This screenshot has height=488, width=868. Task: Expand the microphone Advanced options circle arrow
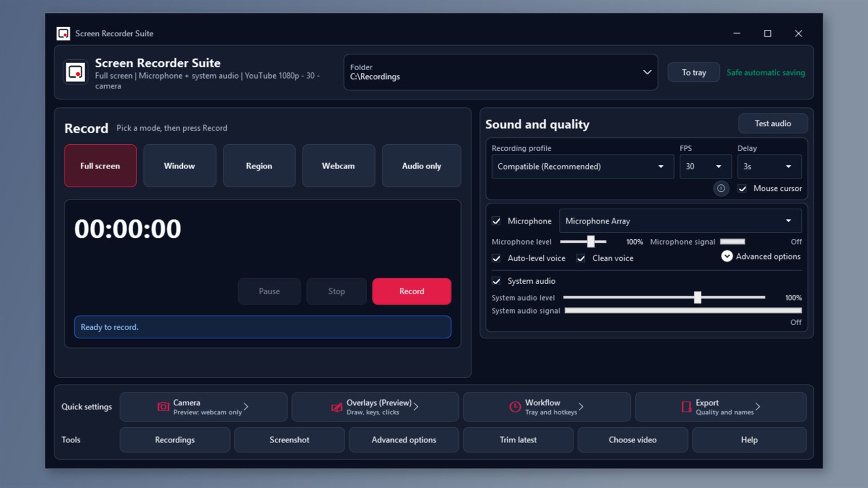(x=727, y=256)
